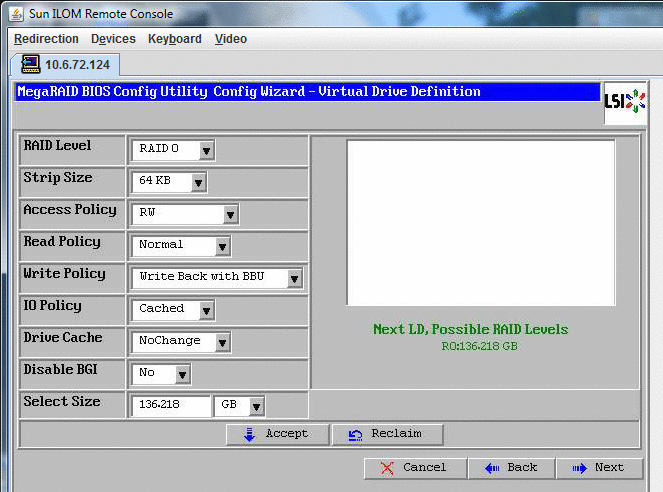Open the Video menu
This screenshot has width=663, height=492.
231,39
